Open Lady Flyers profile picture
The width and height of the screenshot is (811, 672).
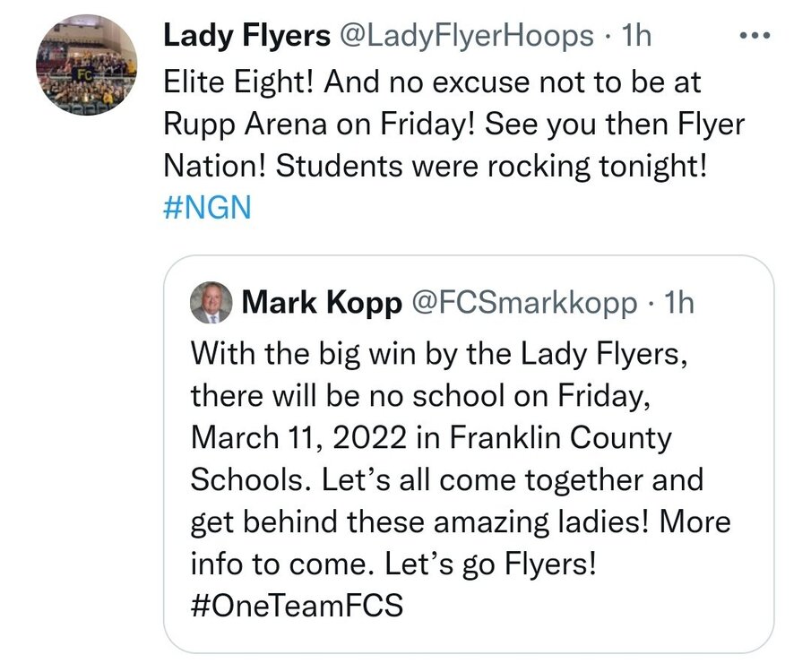87,65
